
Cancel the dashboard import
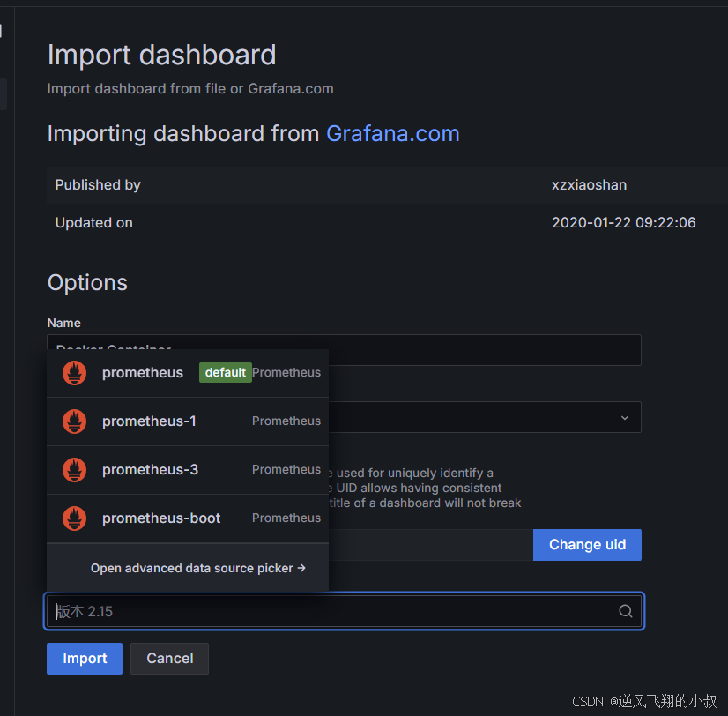click(x=169, y=659)
